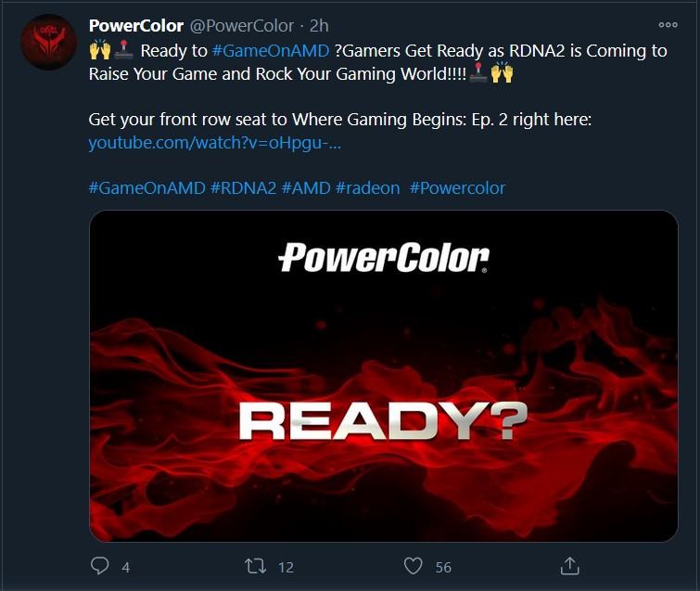This screenshot has height=591, width=700.
Task: Open the youtube.com/watch video link
Action: (215, 143)
